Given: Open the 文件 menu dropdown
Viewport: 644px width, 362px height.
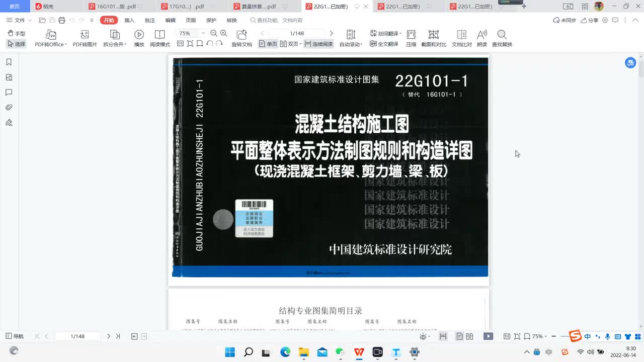Looking at the screenshot, I should pos(19,20).
